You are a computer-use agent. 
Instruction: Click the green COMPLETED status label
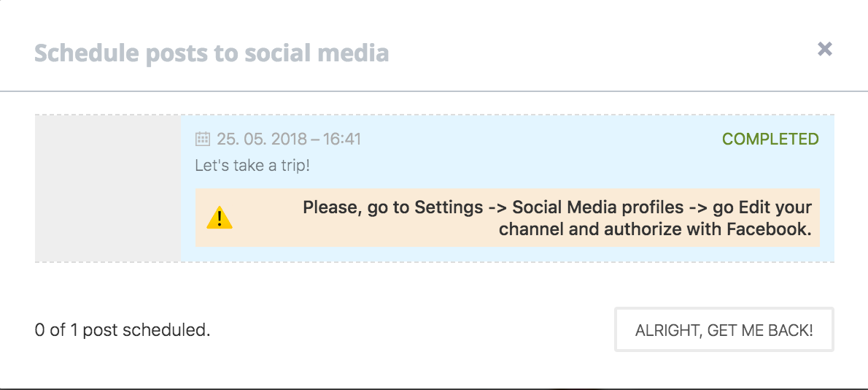pyautogui.click(x=770, y=139)
